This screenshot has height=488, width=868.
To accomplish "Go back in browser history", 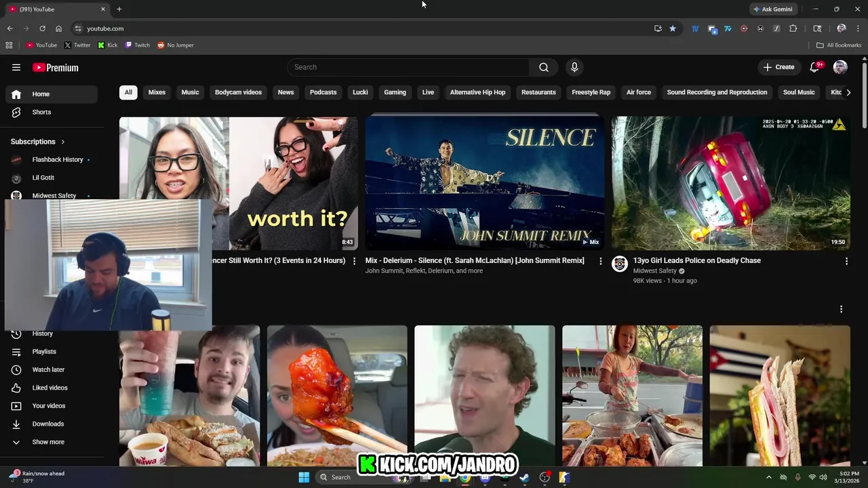I will [x=9, y=28].
